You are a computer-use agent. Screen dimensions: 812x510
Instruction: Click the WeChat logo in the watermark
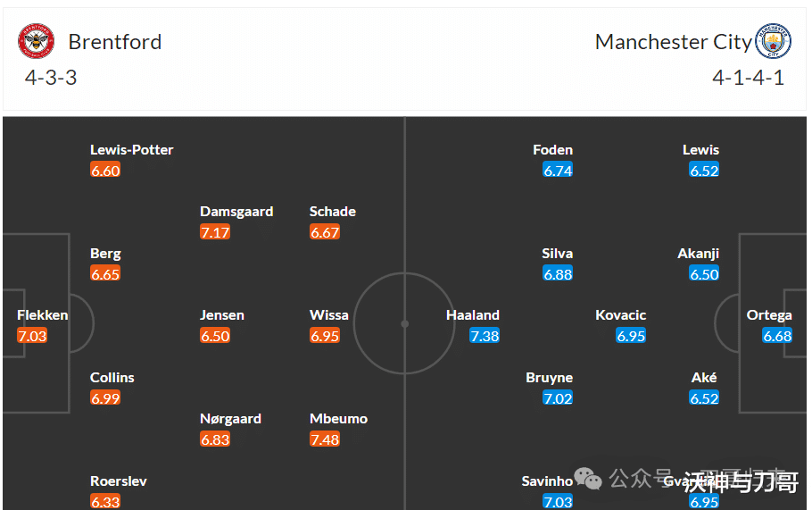(x=588, y=479)
